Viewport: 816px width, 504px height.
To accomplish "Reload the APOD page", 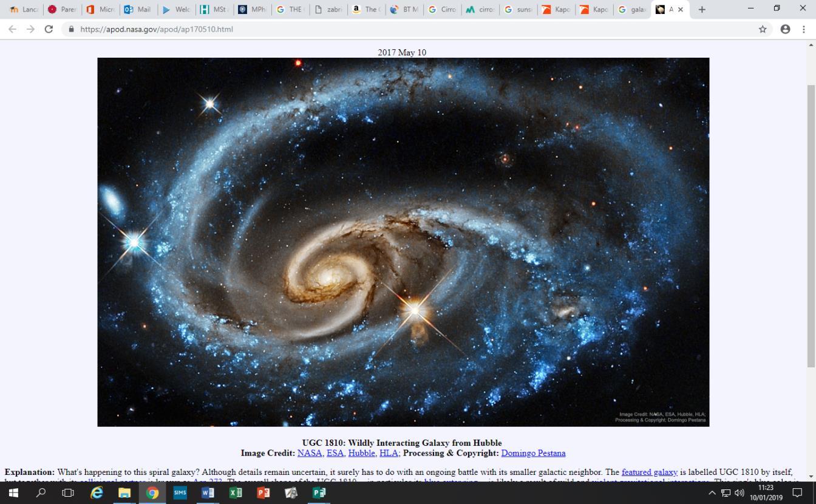I will click(x=49, y=29).
